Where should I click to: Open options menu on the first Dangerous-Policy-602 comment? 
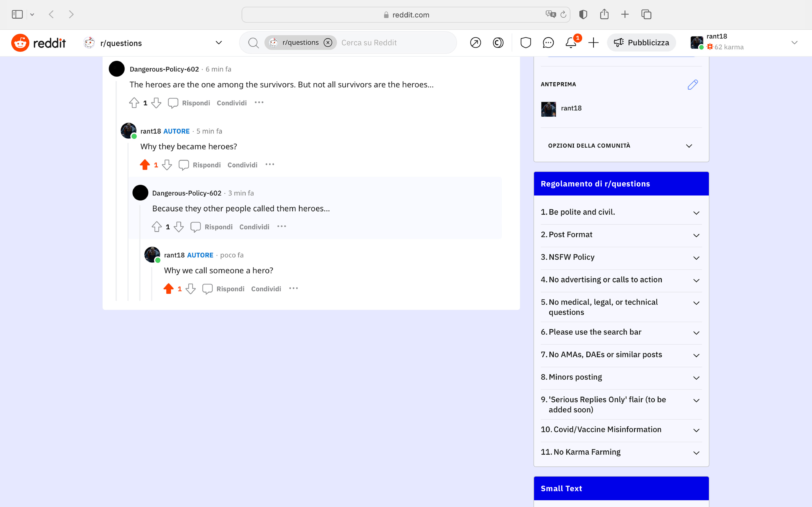coord(259,103)
